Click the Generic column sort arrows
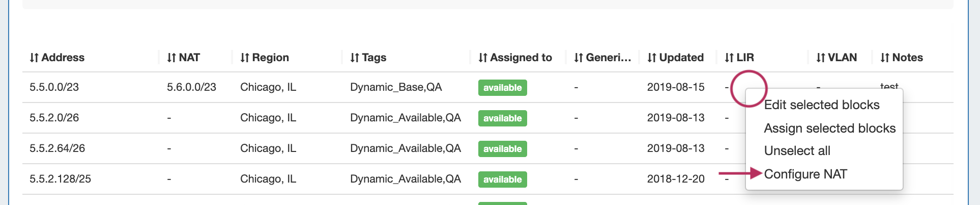Image resolution: width=980 pixels, height=205 pixels. [579, 58]
